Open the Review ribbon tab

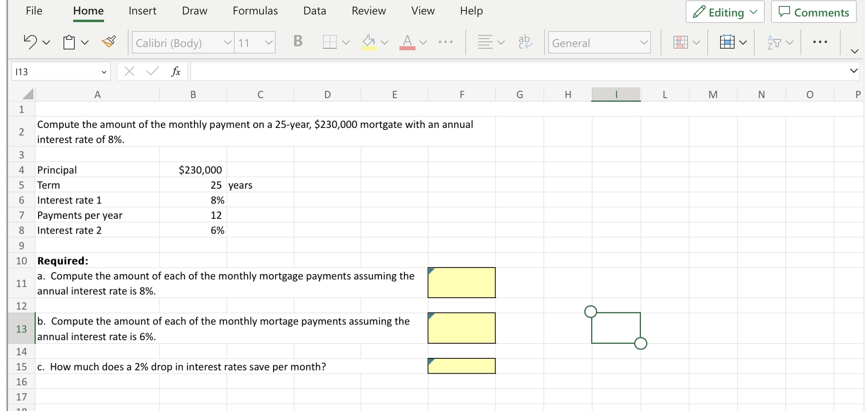coord(368,11)
